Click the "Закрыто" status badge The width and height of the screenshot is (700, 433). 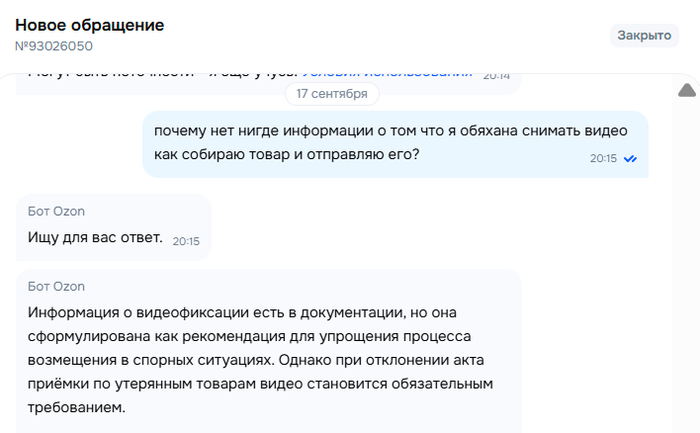pos(644,35)
